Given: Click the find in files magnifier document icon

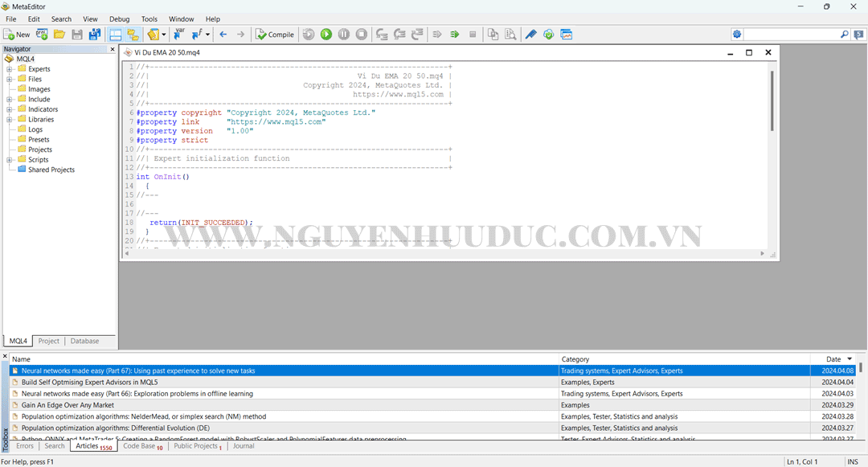Looking at the screenshot, I should pyautogui.click(x=510, y=35).
